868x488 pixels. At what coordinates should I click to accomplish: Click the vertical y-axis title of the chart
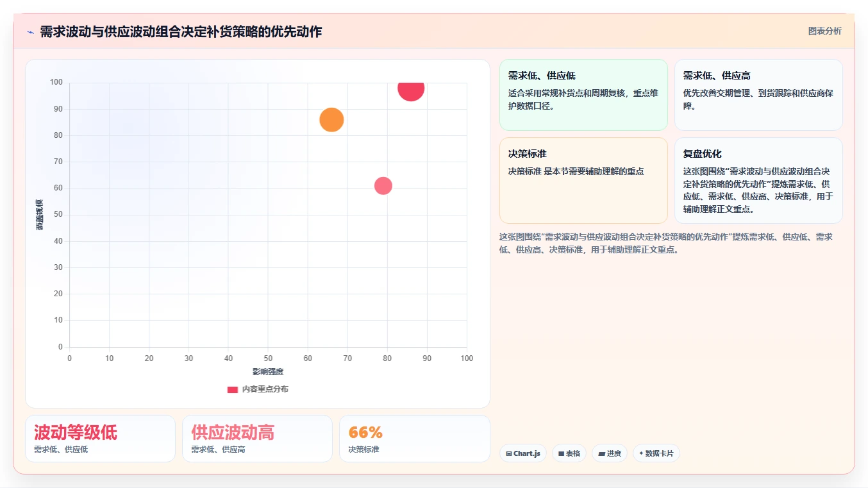click(x=40, y=215)
